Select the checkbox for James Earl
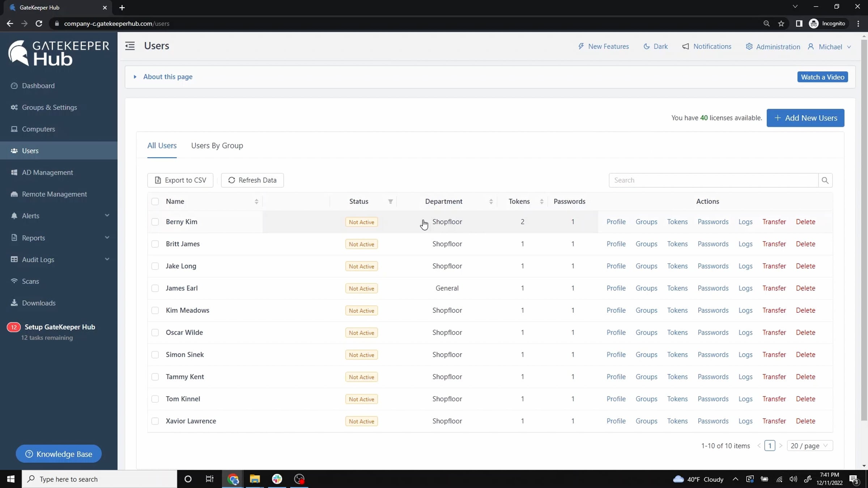The width and height of the screenshot is (868, 488). pos(155,288)
